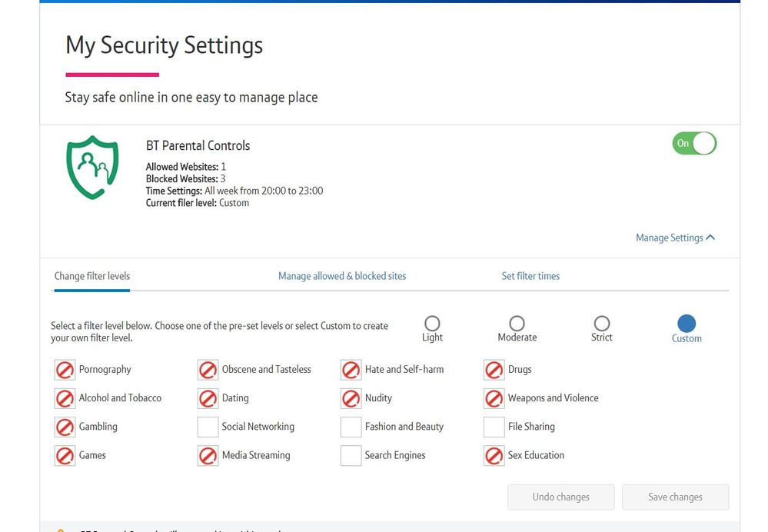Toggle Weapons and Violence block
Screen dimensions: 768x532
[494, 398]
